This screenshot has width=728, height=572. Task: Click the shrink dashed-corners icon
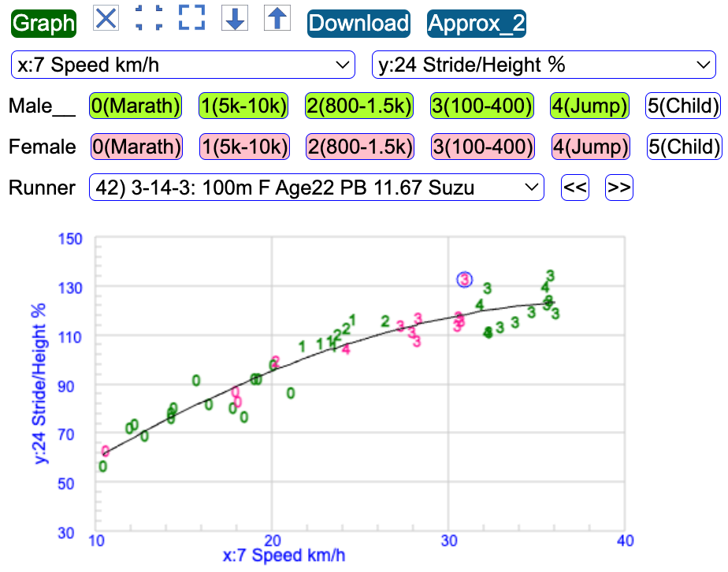(149, 17)
